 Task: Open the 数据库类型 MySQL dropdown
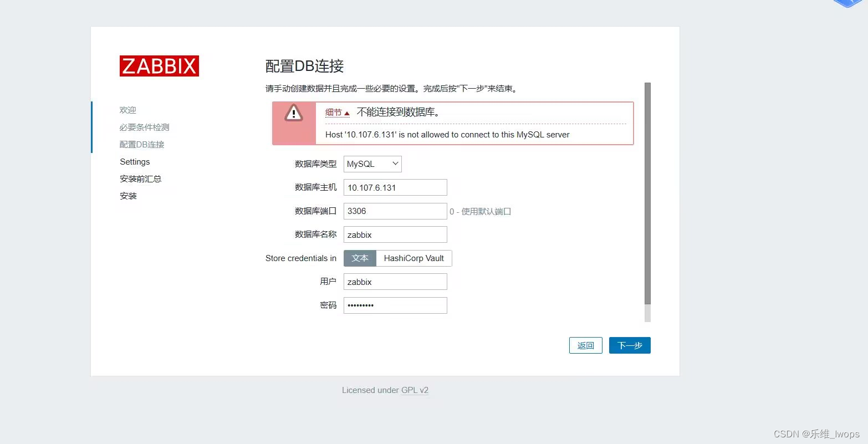click(x=372, y=164)
